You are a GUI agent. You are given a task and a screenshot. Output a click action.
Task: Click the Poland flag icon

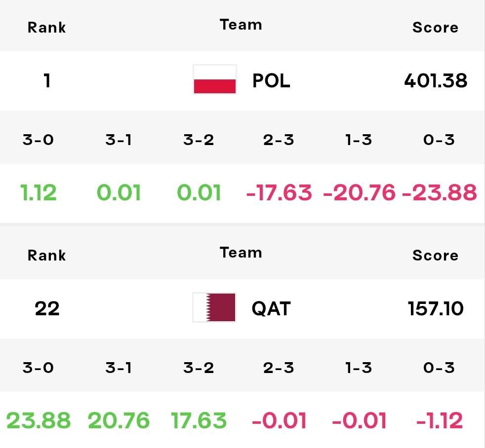coord(215,79)
